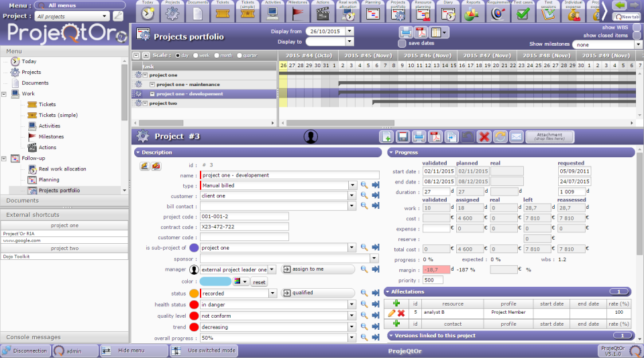Image resolution: width=644 pixels, height=358 pixels.
Task: Open Real work allocation icon in toolbar
Action: click(348, 14)
